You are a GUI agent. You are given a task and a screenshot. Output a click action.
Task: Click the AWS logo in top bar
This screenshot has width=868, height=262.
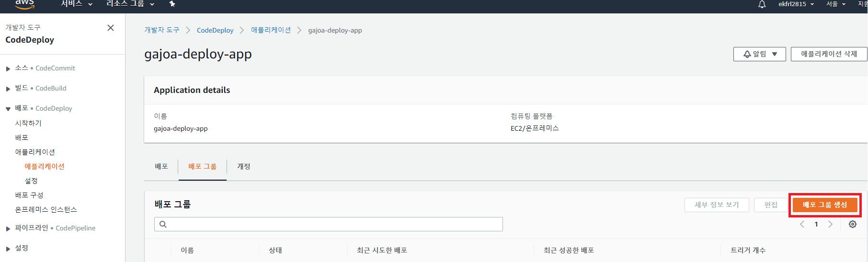click(x=24, y=4)
